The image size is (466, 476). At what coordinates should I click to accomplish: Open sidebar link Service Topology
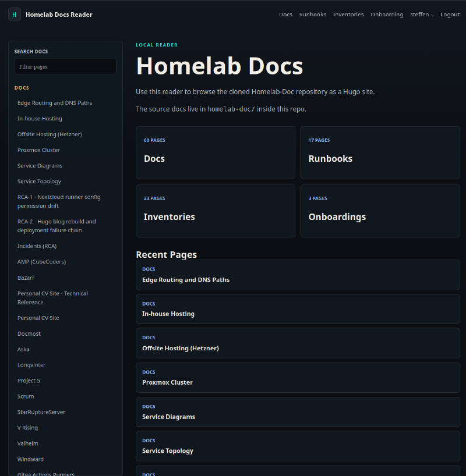(39, 182)
